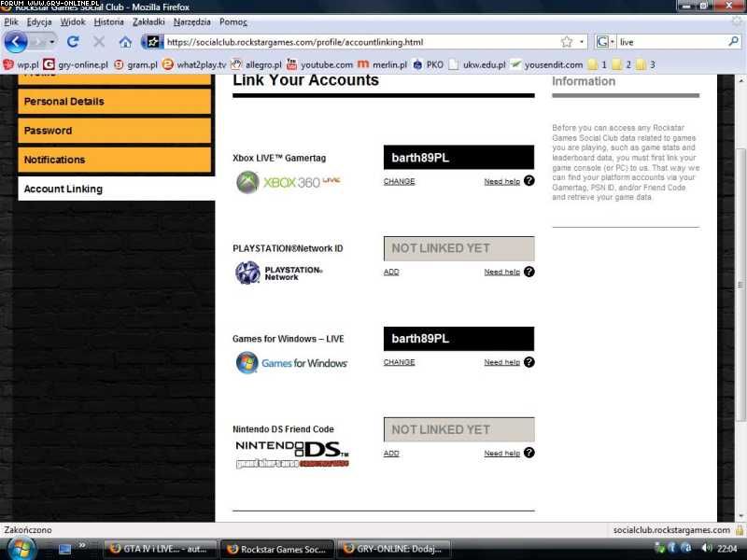Image resolution: width=747 pixels, height=560 pixels.
Task: Open the PlayStation Network Need help question icon
Action: pyautogui.click(x=529, y=272)
